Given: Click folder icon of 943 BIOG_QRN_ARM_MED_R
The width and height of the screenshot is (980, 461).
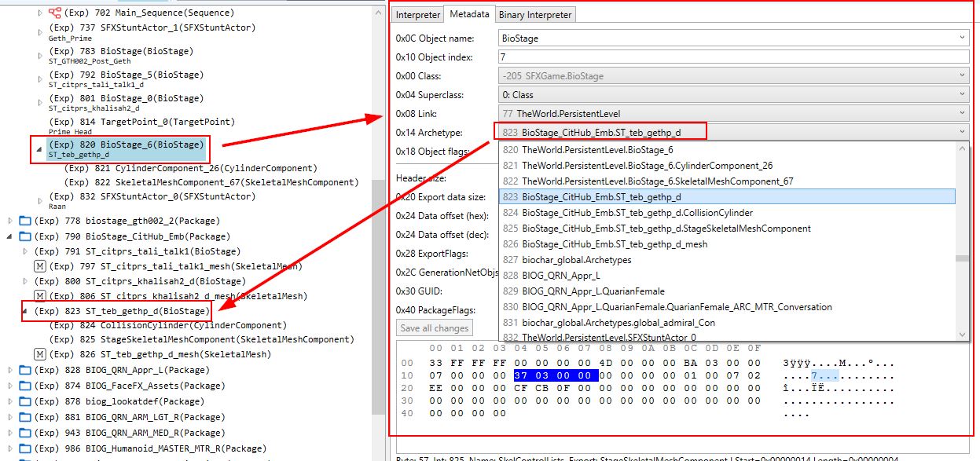Looking at the screenshot, I should tap(25, 433).
